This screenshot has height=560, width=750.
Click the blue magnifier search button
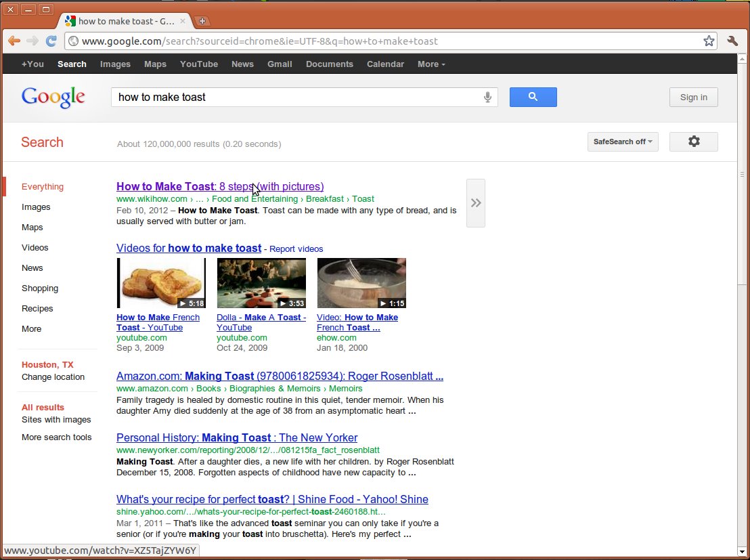click(533, 97)
